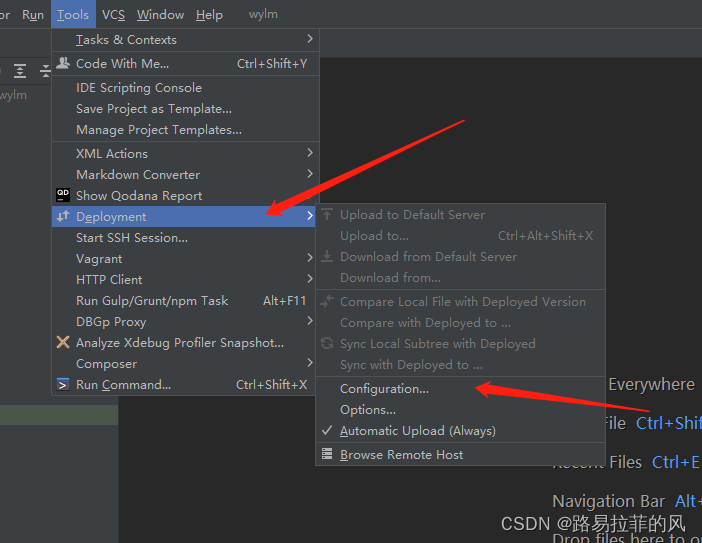Open IDE Scripting Console
This screenshot has height=543, width=702.
[185, 88]
